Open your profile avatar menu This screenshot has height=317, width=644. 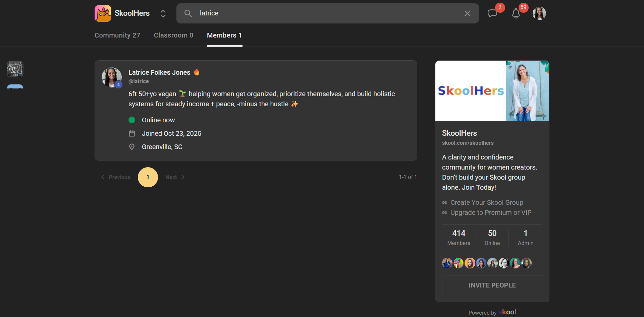pos(539,13)
